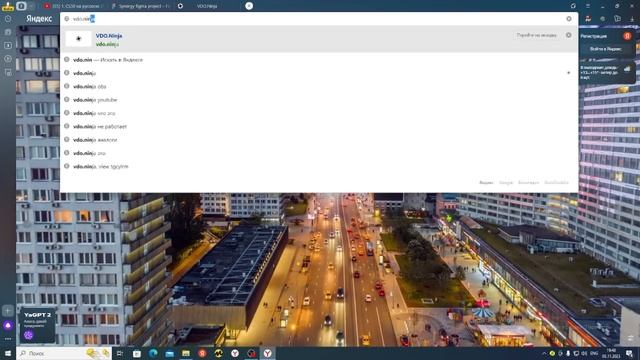This screenshot has height=360, width=640.
Task: Click the taskbar clock and date
Action: pyautogui.click(x=611, y=353)
